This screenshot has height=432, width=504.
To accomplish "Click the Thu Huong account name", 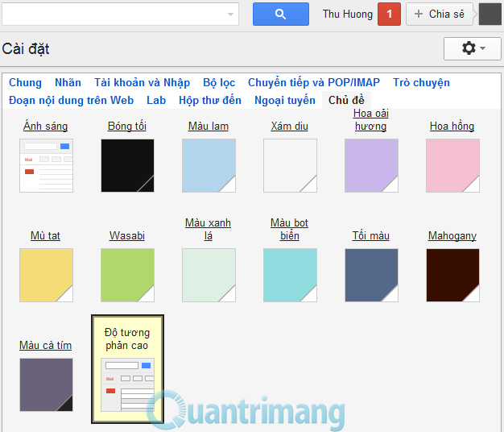I will click(x=347, y=14).
